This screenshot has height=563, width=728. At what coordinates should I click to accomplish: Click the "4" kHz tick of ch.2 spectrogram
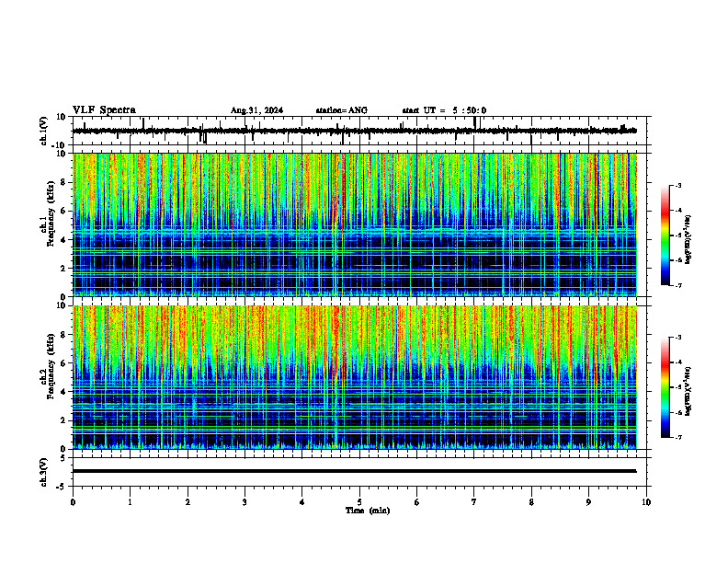[x=63, y=392]
